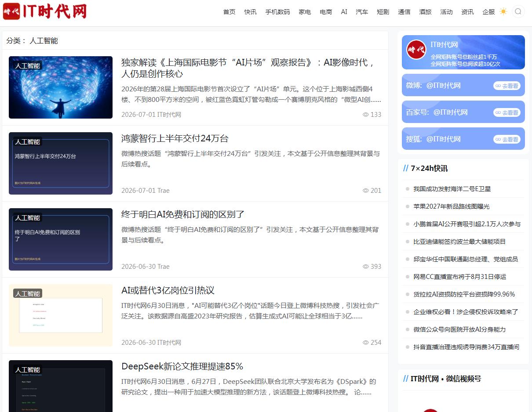Click the 百家号: @IT时代网 card
This screenshot has width=532, height=412.
click(463, 112)
